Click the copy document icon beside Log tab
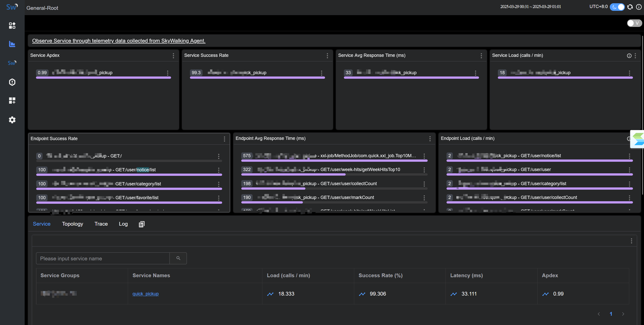Viewport: 644px width, 325px height. [142, 224]
